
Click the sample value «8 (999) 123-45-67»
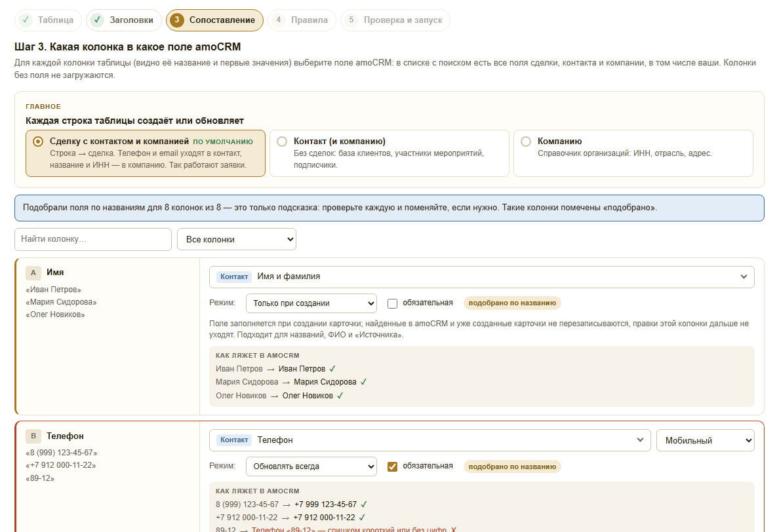pyautogui.click(x=62, y=453)
